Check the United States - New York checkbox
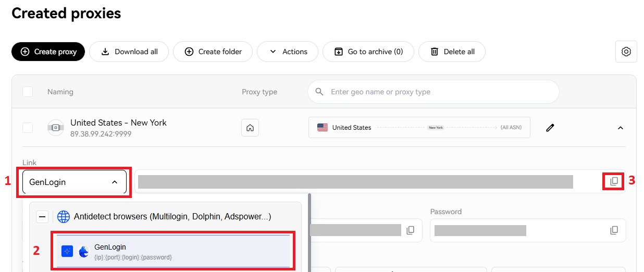 click(x=28, y=128)
